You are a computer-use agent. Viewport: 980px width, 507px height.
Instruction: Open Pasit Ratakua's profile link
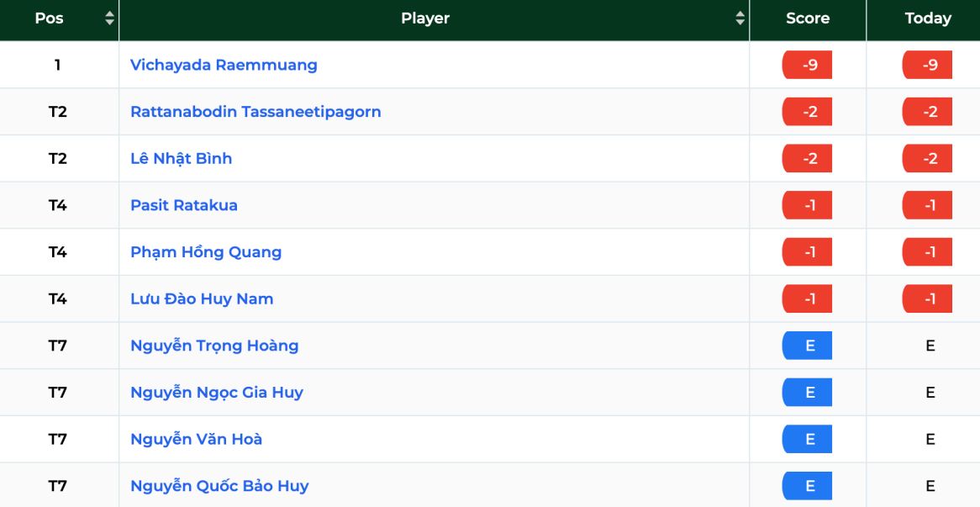[x=184, y=206]
